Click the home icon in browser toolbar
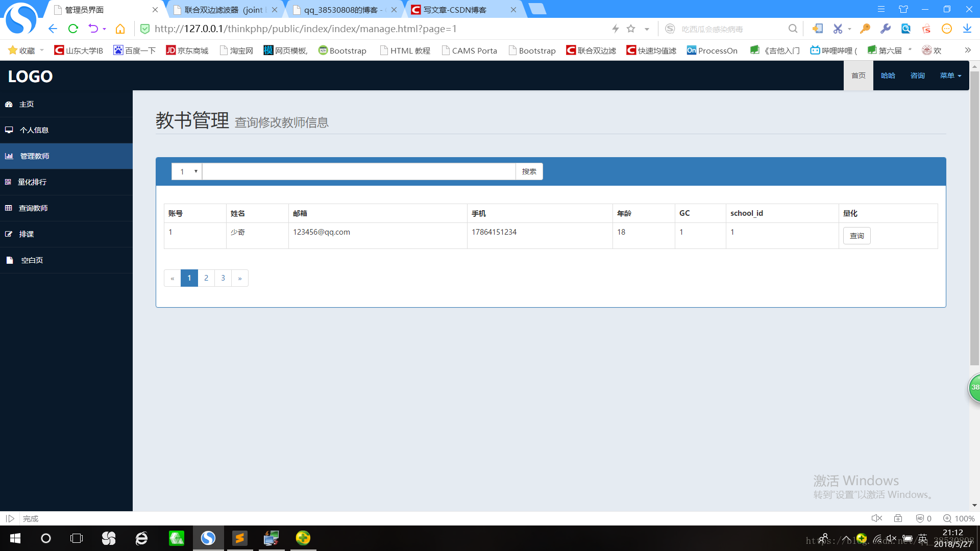The width and height of the screenshot is (980, 551). coord(120,29)
